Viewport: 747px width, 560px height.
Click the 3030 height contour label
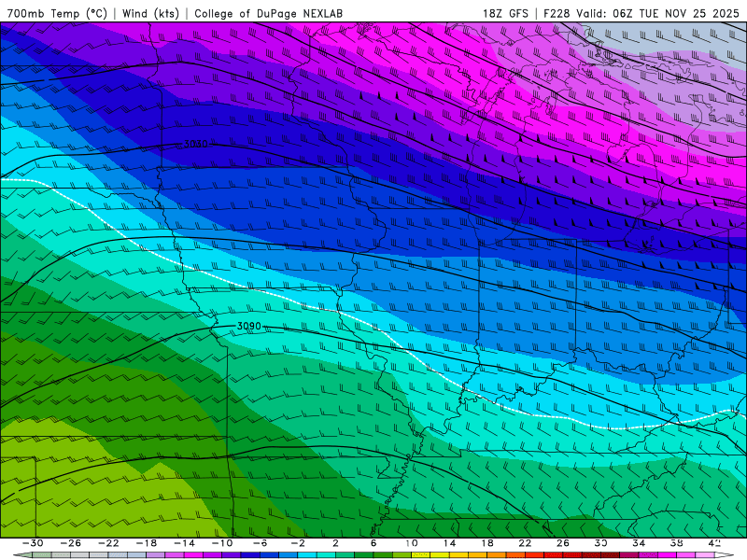click(196, 144)
